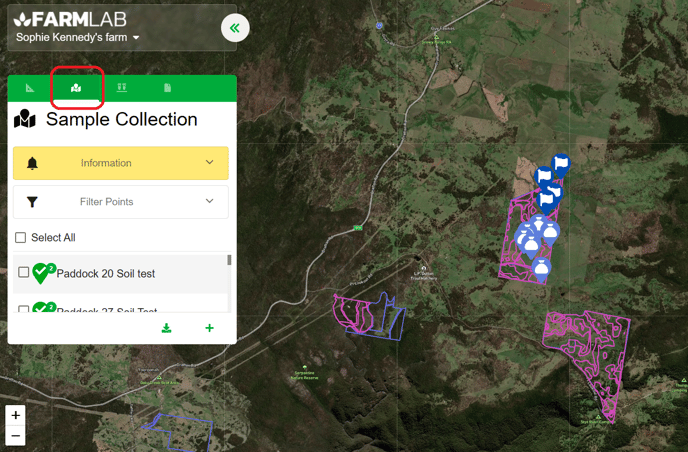The width and height of the screenshot is (688, 452).
Task: Expand the Filter Points section
Action: (120, 202)
